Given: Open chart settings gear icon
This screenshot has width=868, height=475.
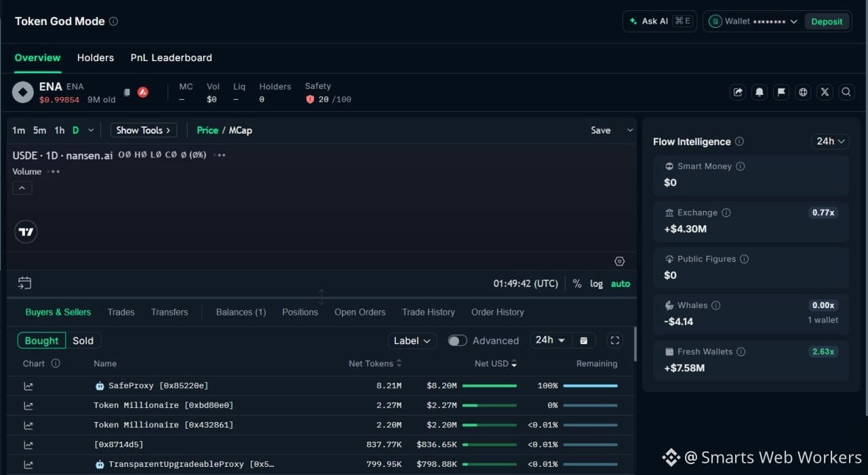Looking at the screenshot, I should 619,261.
